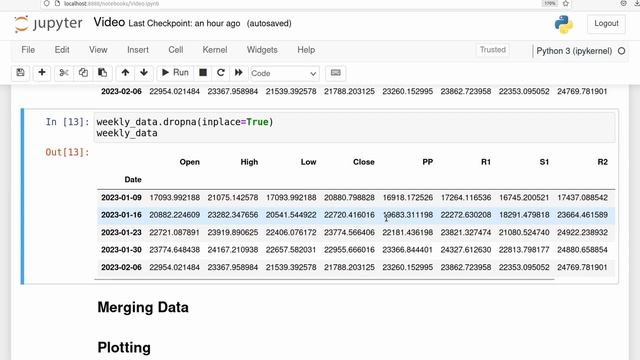The width and height of the screenshot is (640, 360).
Task: Copy selected cells icon
Action: (x=83, y=73)
